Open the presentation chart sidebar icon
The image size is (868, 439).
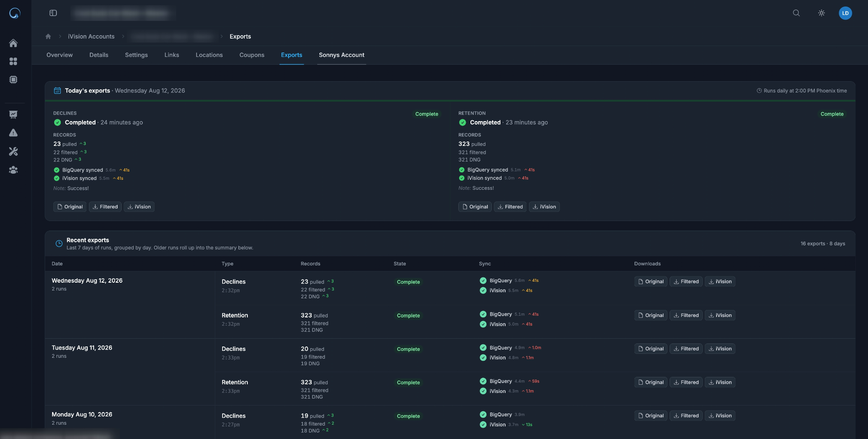coord(13,115)
